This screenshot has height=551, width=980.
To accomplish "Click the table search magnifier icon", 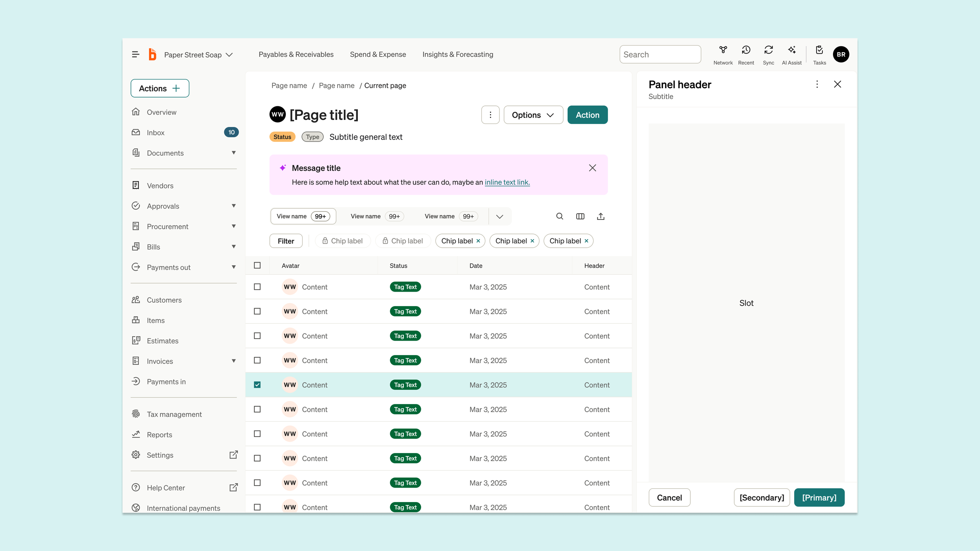I will tap(559, 216).
